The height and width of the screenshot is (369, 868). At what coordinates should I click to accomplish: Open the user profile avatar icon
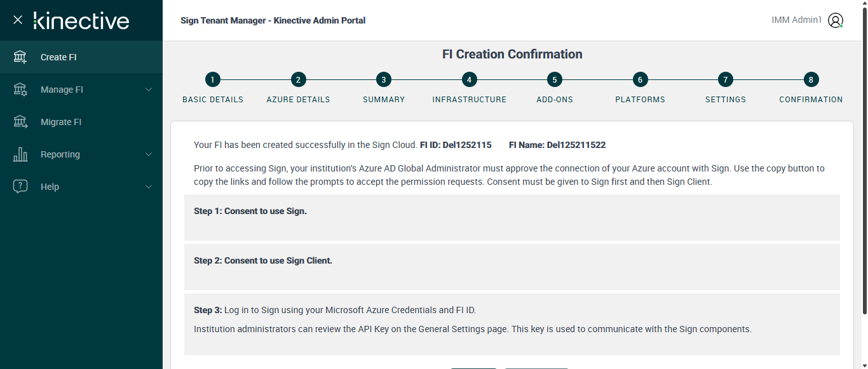pos(836,20)
